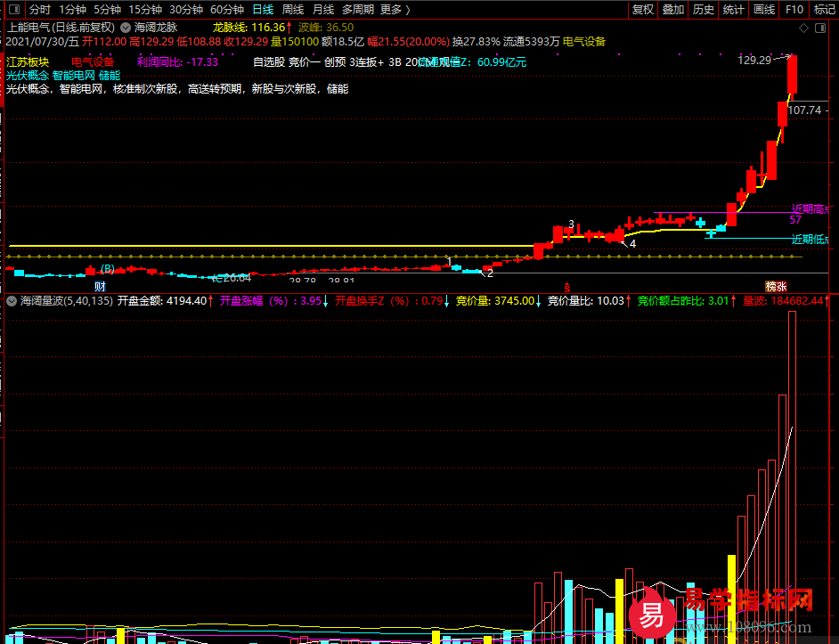Show the 多周期 multi-period view
839x644 pixels.
tap(358, 10)
